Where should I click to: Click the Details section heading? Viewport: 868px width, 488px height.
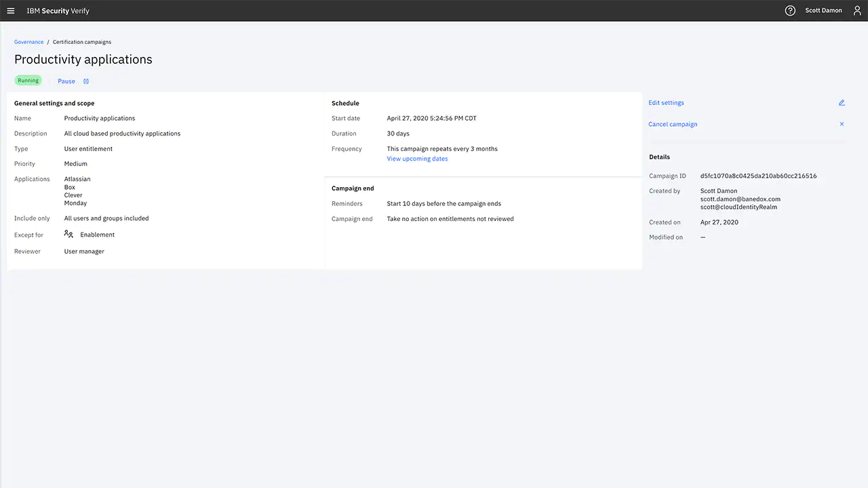[x=659, y=157]
